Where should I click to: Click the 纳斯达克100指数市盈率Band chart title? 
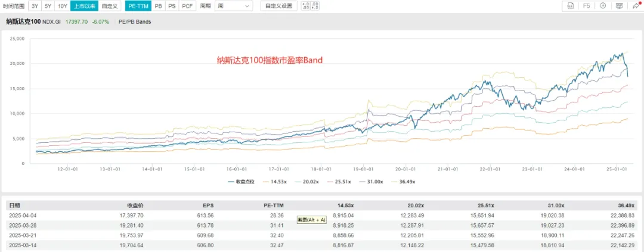[270, 60]
